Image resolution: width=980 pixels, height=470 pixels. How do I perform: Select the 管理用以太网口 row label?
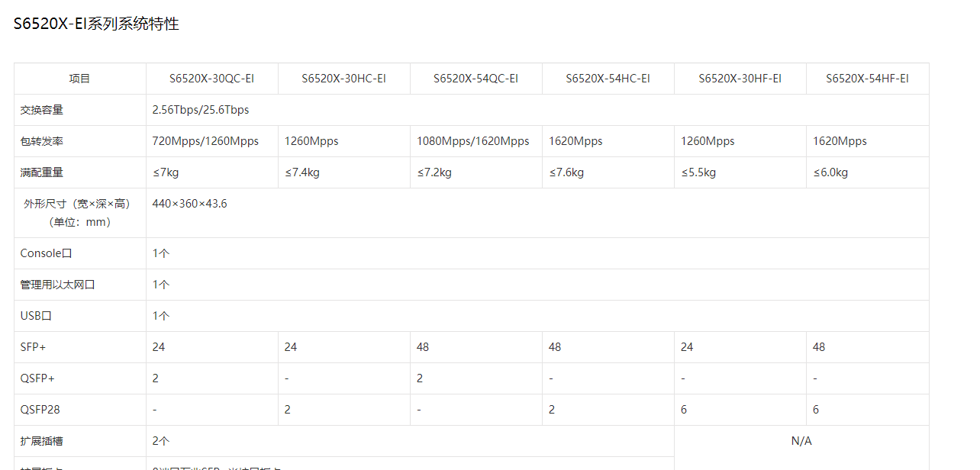(58, 285)
